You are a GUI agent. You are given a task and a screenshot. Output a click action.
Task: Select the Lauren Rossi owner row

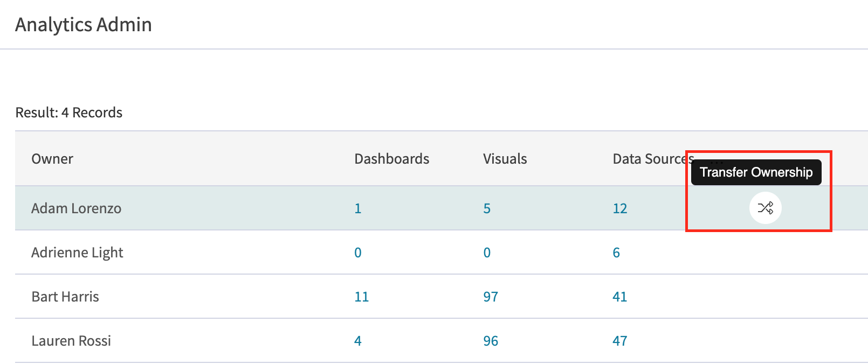tap(442, 341)
